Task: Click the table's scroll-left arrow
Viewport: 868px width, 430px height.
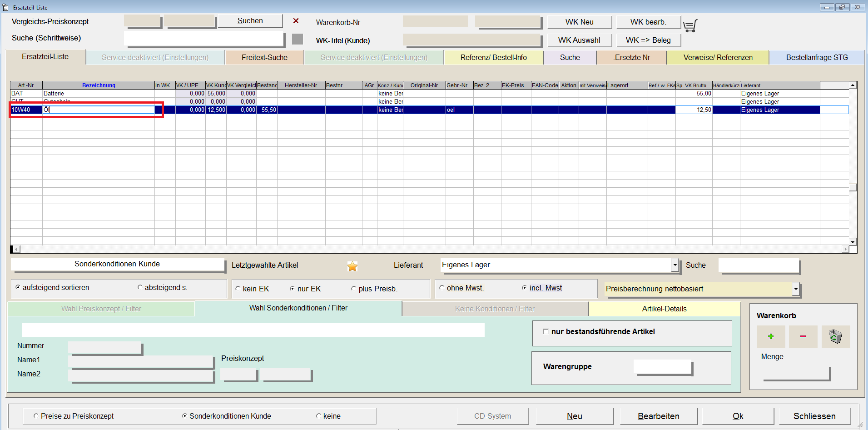Action: click(x=16, y=249)
